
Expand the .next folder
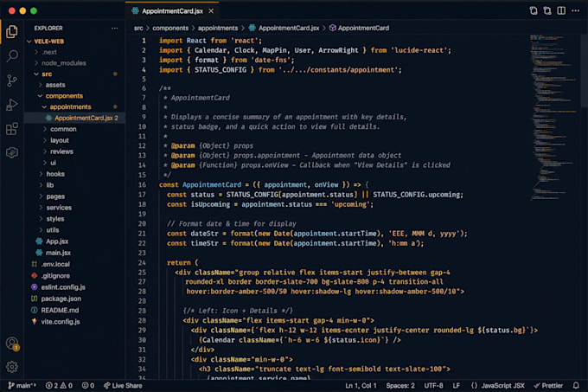click(x=75, y=52)
